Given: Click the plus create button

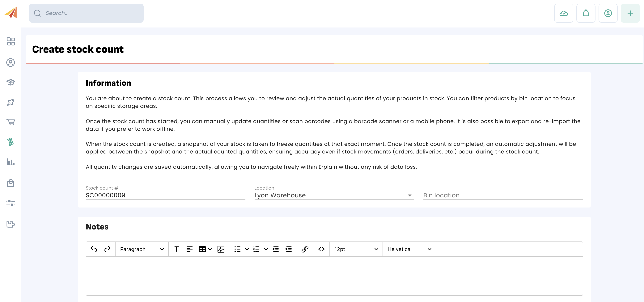Looking at the screenshot, I should tap(630, 13).
